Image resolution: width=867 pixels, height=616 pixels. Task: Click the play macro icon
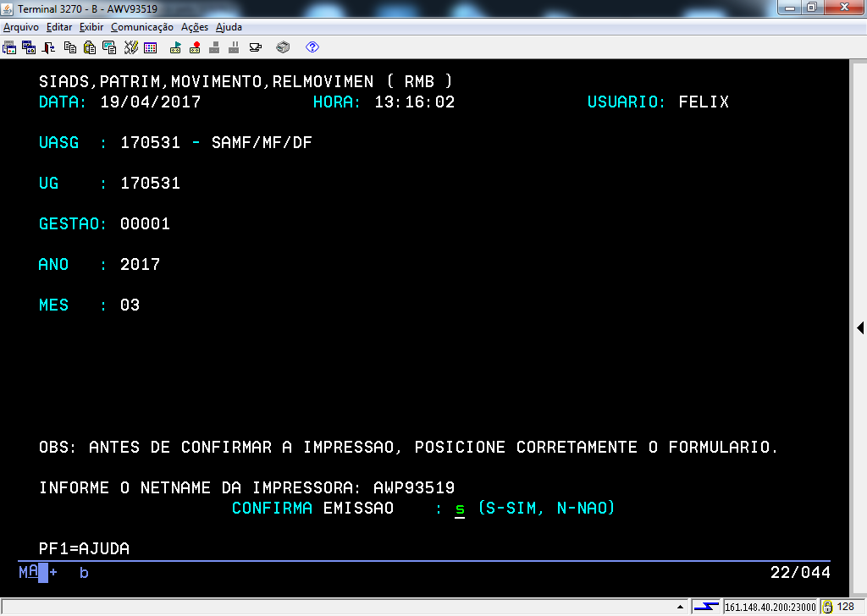pyautogui.click(x=175, y=47)
